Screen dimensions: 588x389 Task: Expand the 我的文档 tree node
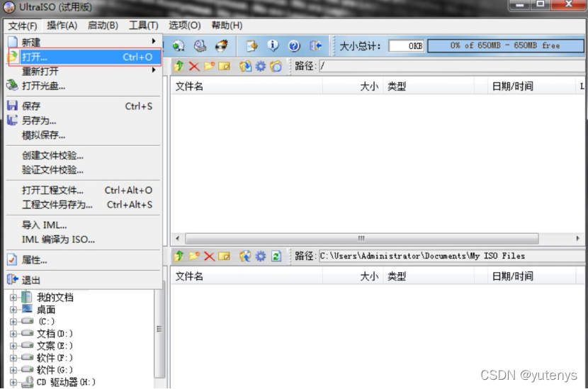coord(13,298)
